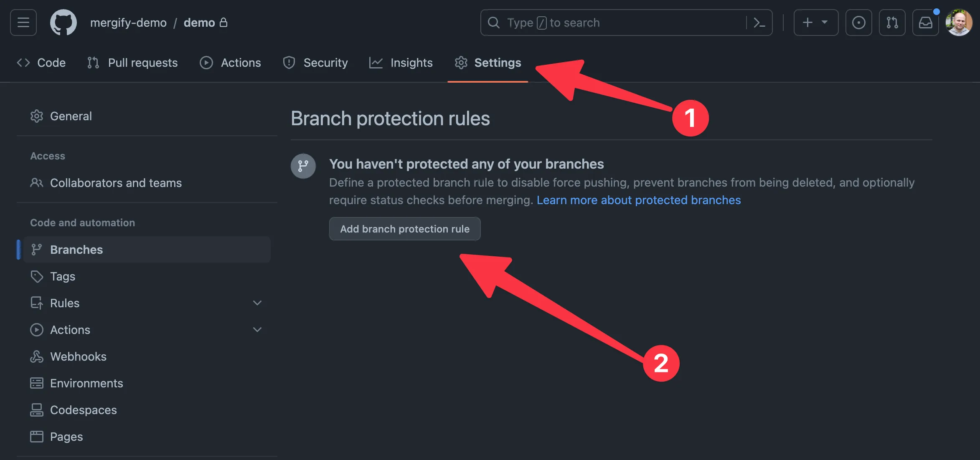Open the Webhooks settings section
Screen dimensions: 980x460
78,356
